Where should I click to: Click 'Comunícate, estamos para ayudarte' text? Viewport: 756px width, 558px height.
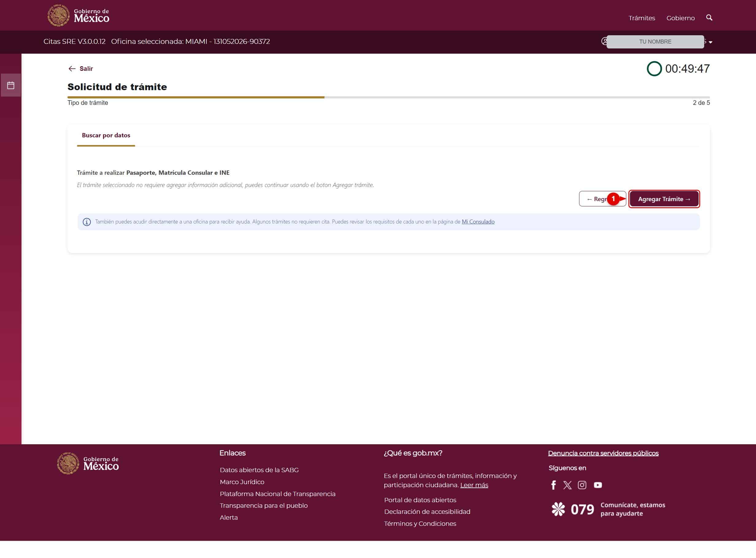(x=633, y=509)
